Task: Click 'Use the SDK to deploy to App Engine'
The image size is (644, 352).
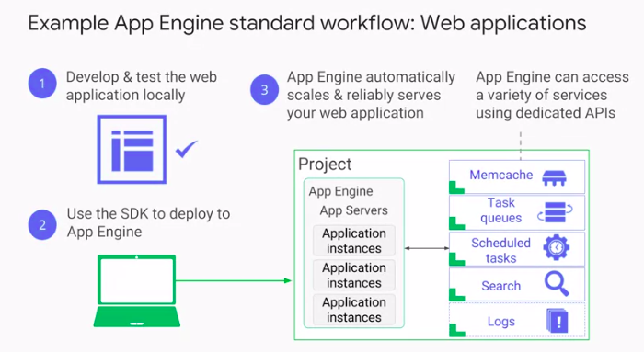Action: (148, 222)
